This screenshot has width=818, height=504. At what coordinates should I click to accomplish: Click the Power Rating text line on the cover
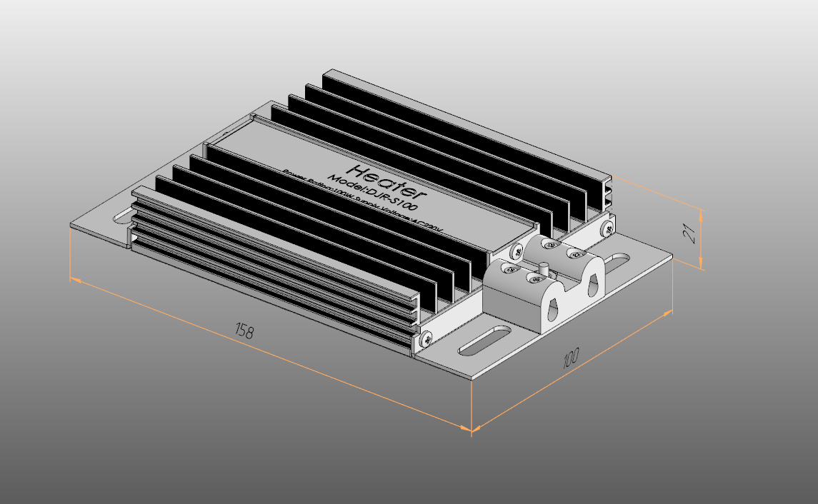click(x=361, y=202)
